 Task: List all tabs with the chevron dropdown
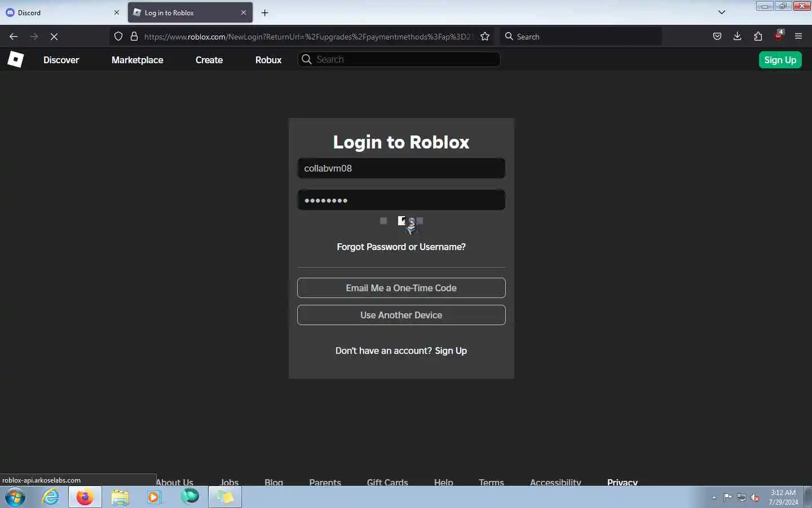point(722,12)
